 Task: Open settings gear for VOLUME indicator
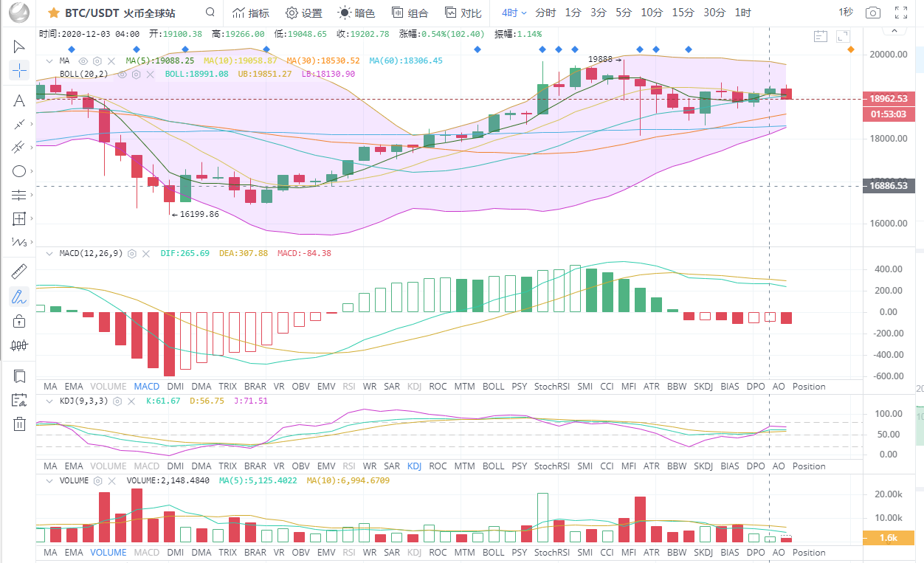point(98,480)
